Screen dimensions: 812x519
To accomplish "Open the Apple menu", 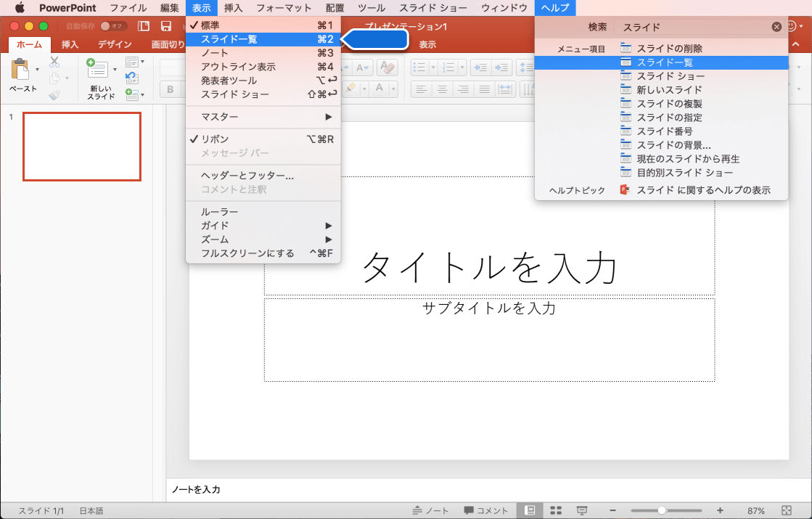I will [20, 8].
